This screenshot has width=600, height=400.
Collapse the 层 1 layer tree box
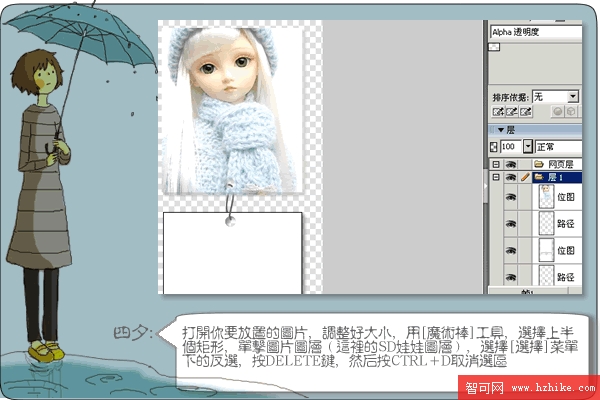point(495,178)
